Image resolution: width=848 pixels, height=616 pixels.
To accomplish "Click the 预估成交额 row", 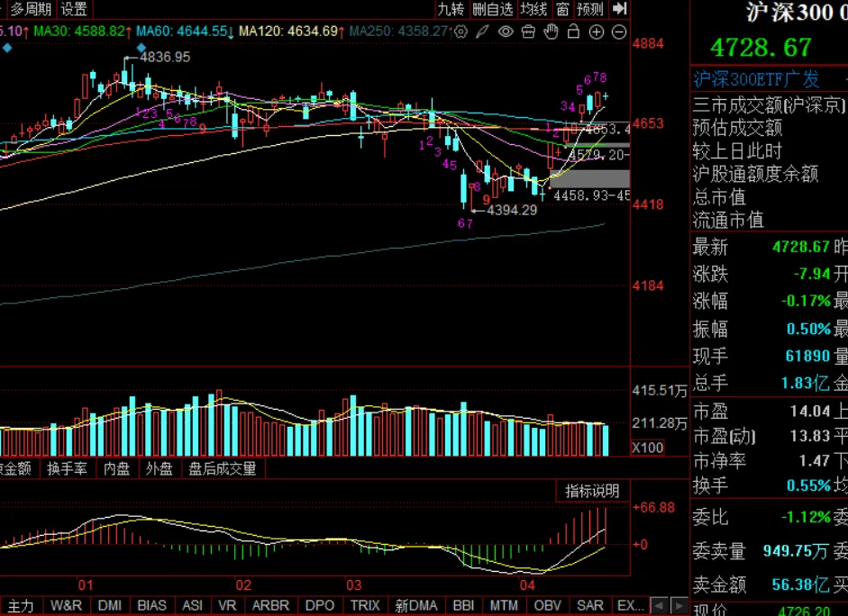I will [x=738, y=128].
